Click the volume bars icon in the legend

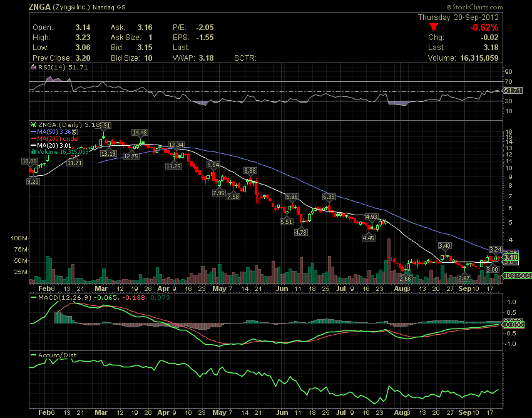tap(33, 152)
